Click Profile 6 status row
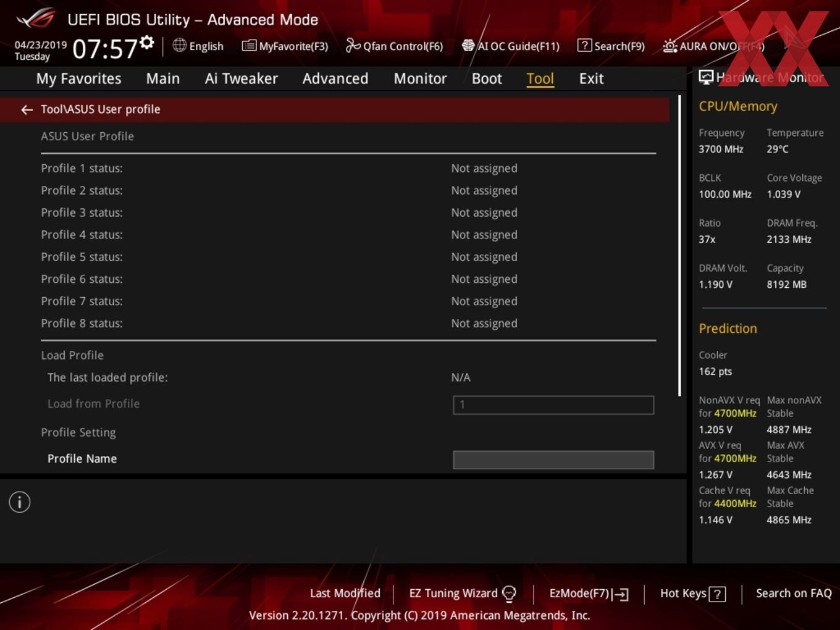 [348, 279]
